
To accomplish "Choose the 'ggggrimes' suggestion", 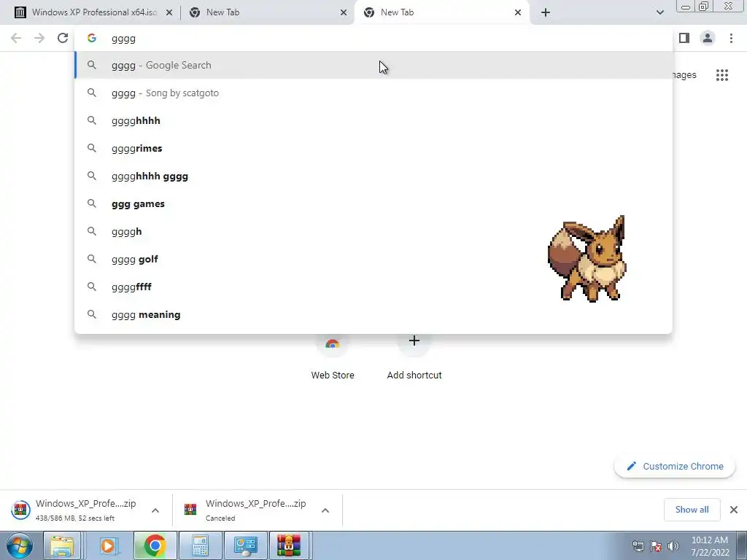I will point(373,148).
